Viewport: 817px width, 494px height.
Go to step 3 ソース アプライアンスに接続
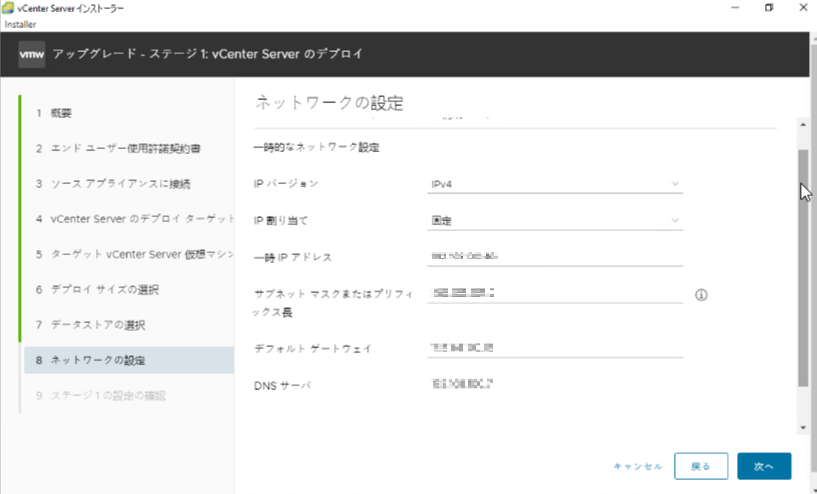(x=112, y=184)
